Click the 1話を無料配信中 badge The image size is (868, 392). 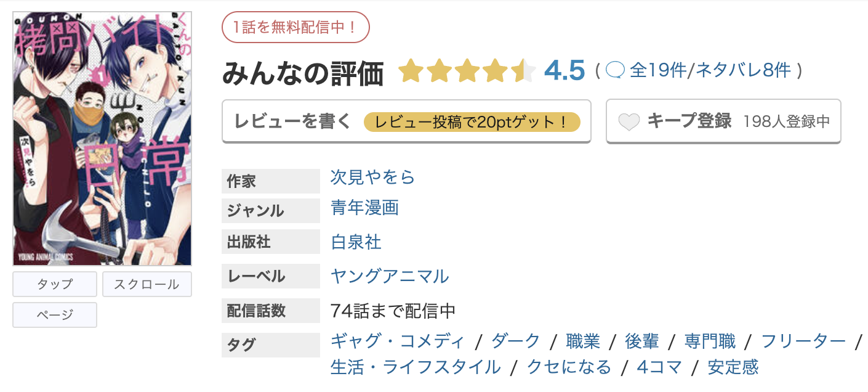point(295,27)
